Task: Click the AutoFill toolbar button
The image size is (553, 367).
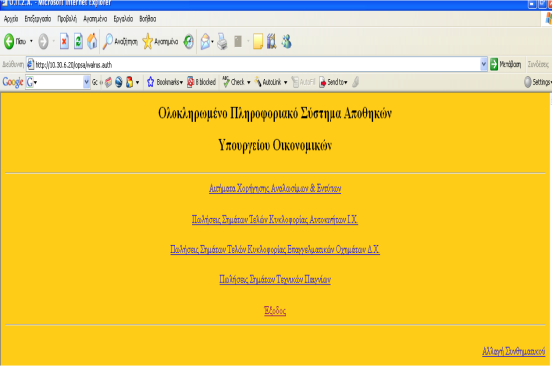Action: pyautogui.click(x=303, y=82)
